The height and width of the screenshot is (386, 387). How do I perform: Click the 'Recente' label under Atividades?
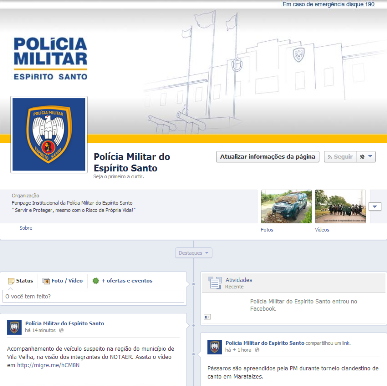(x=234, y=287)
